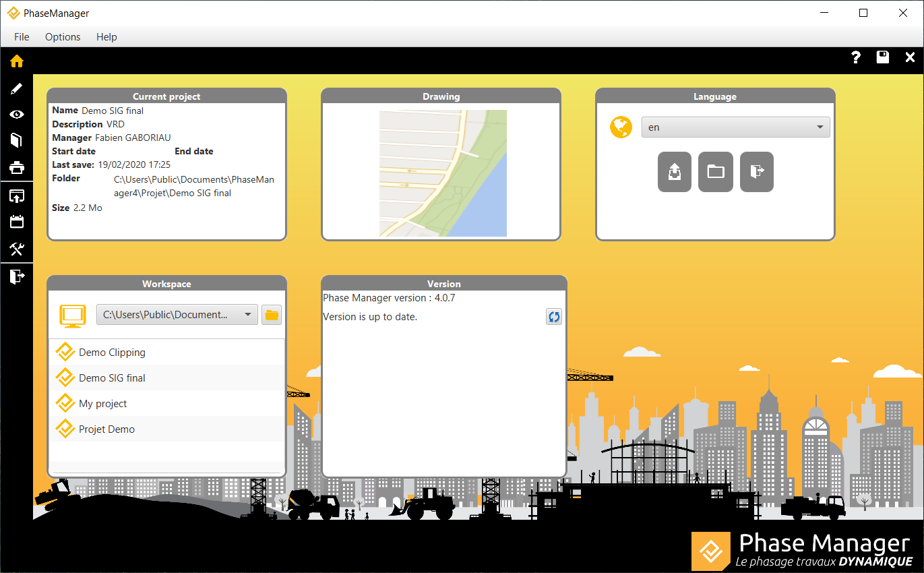Image resolution: width=924 pixels, height=573 pixels.
Task: Click the printer icon in sidebar
Action: coord(16,167)
